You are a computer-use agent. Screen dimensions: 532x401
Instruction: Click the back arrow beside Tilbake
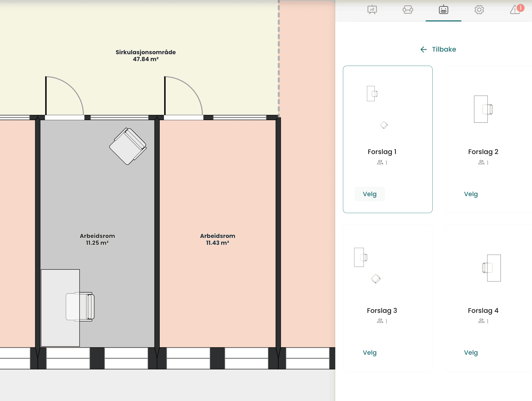coord(424,49)
